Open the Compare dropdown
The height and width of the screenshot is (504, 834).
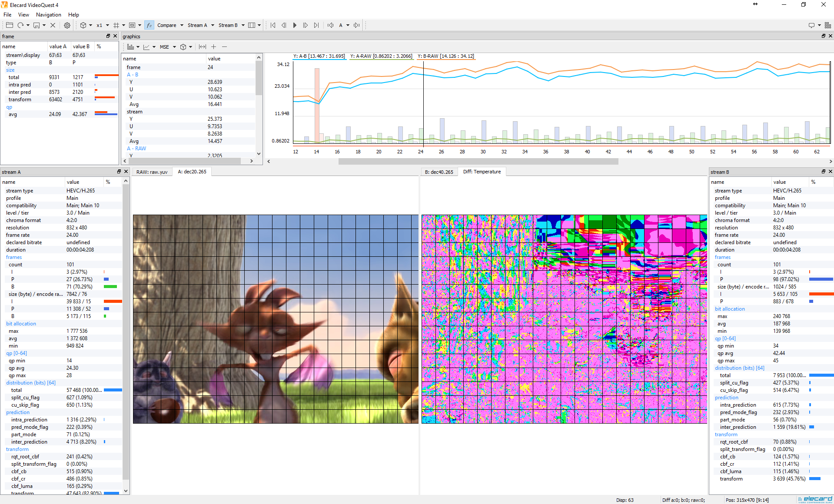(x=170, y=25)
